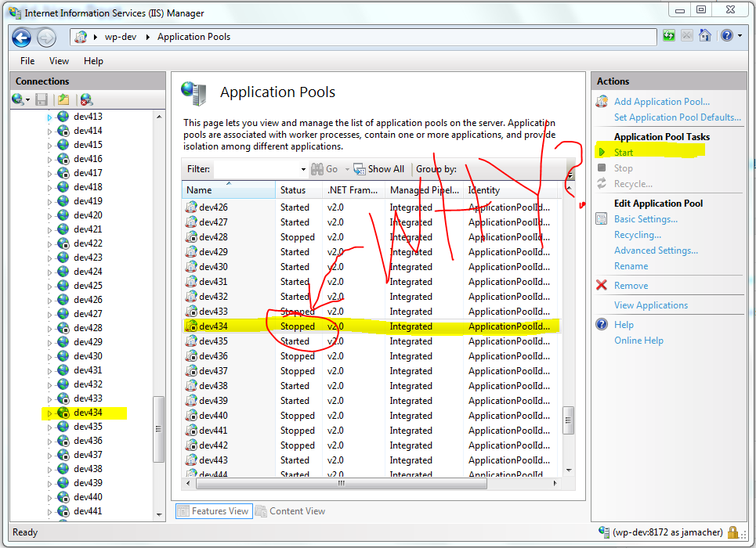Expand the dev413 site tree node
Screen dimensions: 756x548
click(49, 117)
